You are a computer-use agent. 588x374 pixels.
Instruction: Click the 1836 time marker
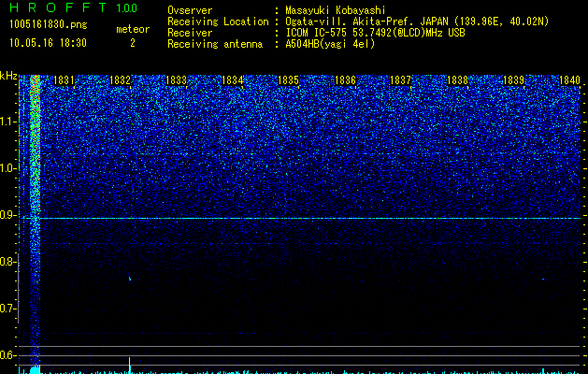pyautogui.click(x=345, y=80)
